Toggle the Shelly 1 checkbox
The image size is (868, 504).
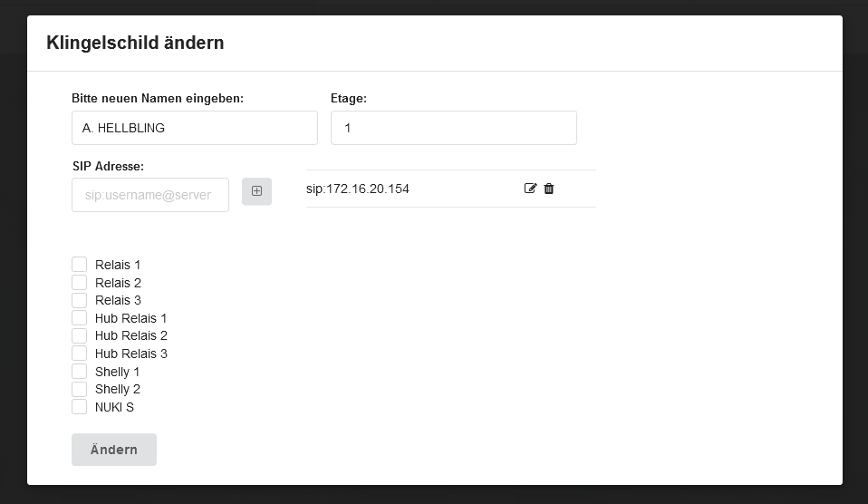pyautogui.click(x=79, y=371)
